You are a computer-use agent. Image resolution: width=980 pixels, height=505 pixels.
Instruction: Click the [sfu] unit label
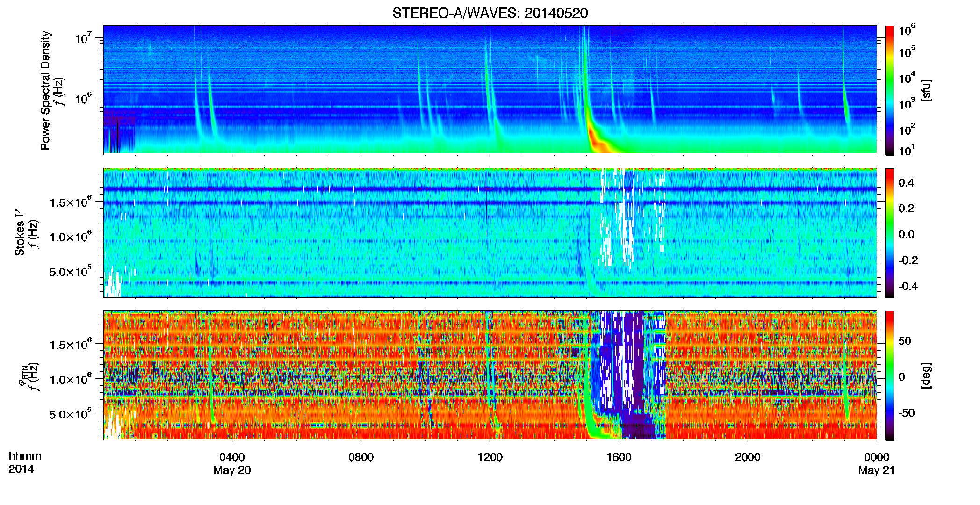click(x=926, y=90)
